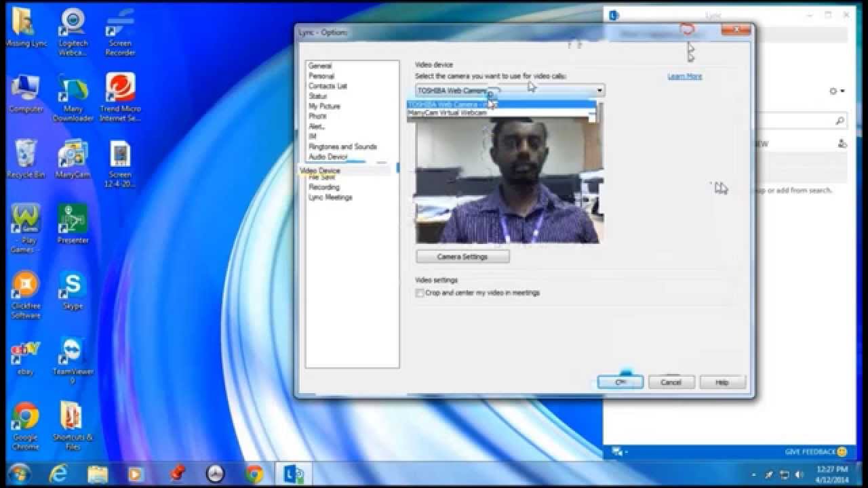
Task: Click the network icon in system tray
Action: tap(785, 474)
